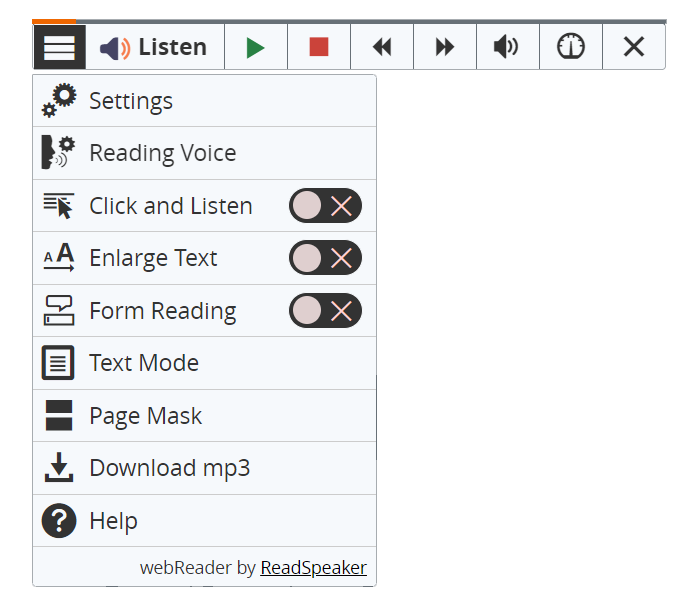Select Reading Voice menu item
This screenshot has width=700, height=600.
204,153
